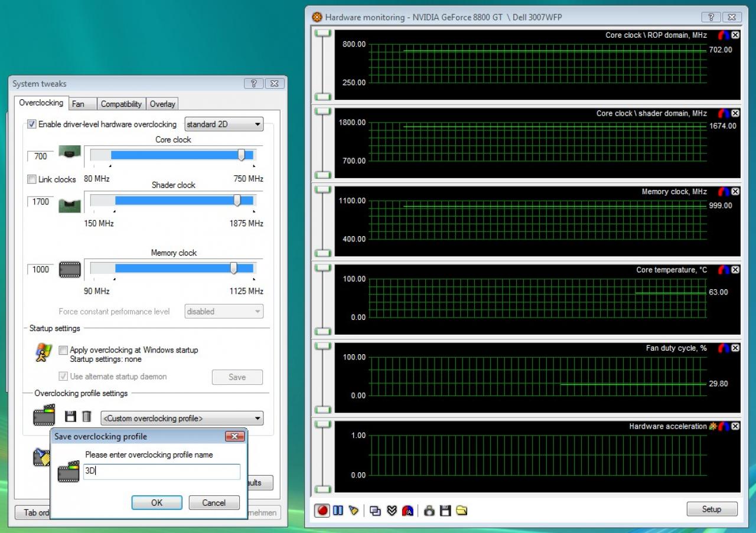756x533 pixels.
Task: Click the 1674.00 shader domain reading
Action: [x=723, y=126]
